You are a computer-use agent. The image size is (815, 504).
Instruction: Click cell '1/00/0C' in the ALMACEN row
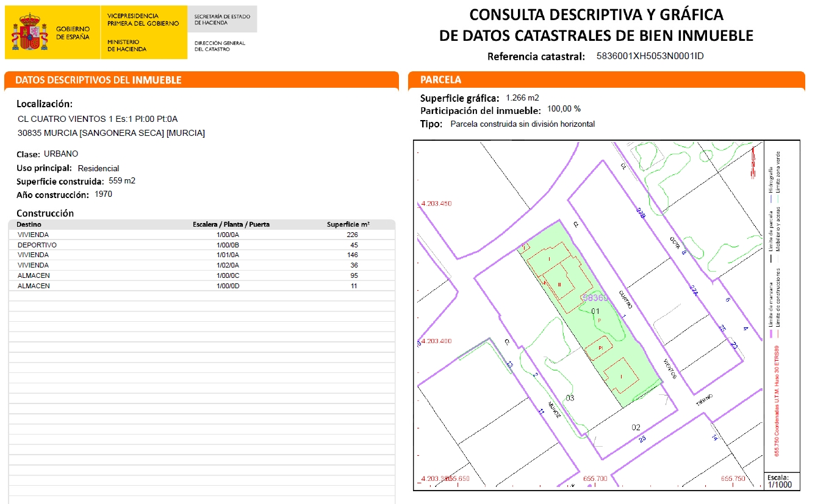(x=228, y=275)
